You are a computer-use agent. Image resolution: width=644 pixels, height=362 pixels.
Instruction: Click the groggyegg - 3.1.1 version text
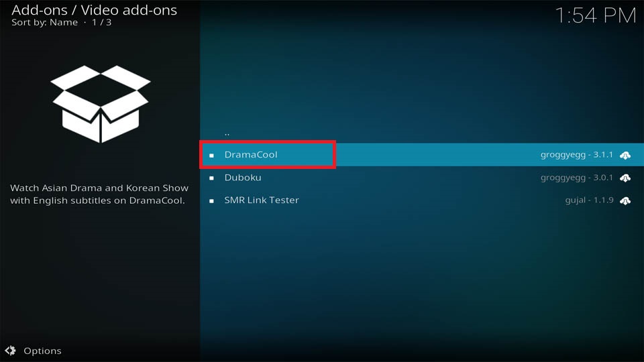576,155
